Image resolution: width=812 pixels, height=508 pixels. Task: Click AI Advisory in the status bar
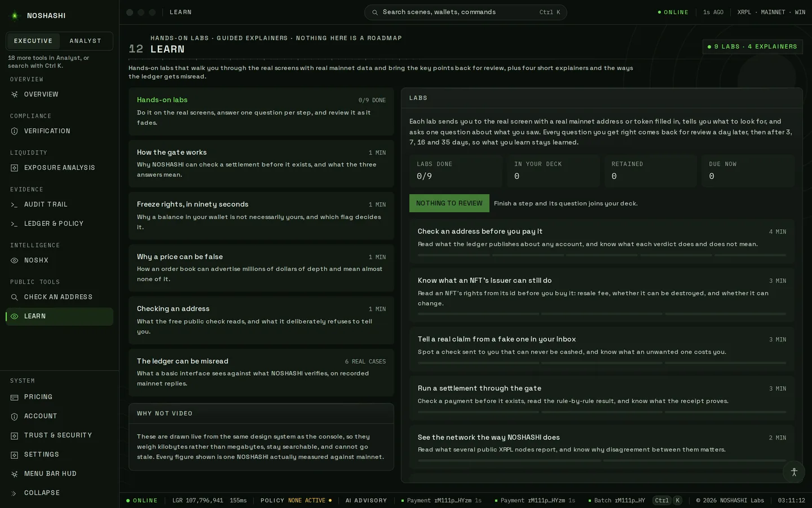coord(366,501)
